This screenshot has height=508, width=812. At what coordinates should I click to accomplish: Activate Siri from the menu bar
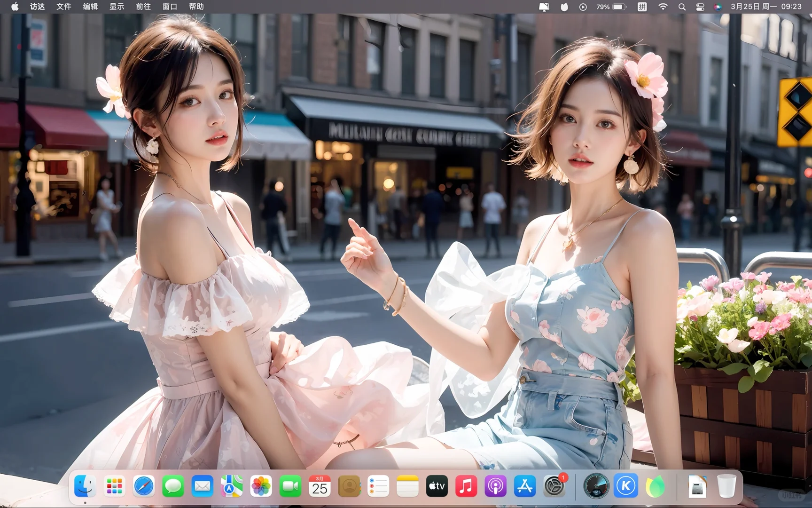click(718, 7)
